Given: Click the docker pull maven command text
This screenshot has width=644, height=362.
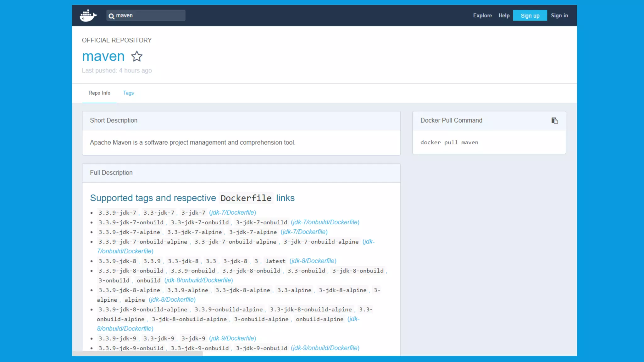Looking at the screenshot, I should click(x=449, y=142).
